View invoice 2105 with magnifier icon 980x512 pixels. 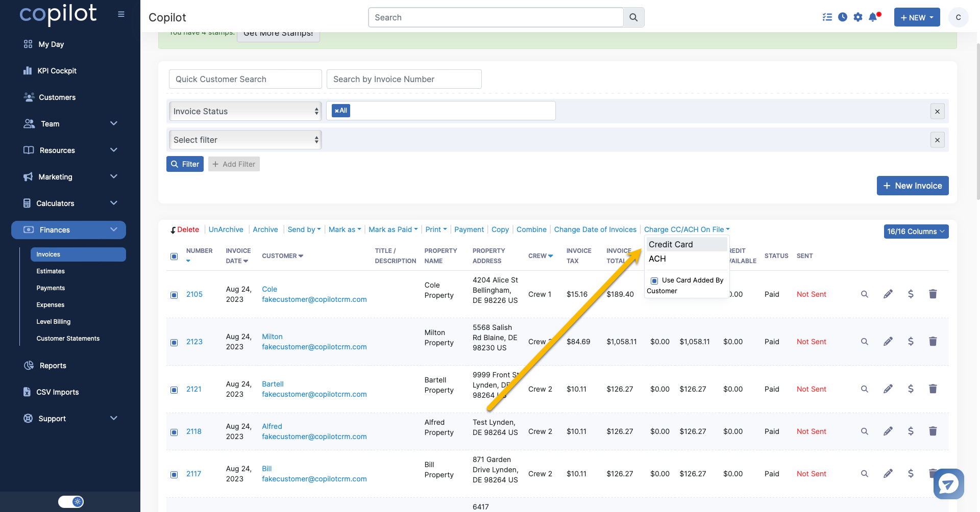[x=865, y=294]
